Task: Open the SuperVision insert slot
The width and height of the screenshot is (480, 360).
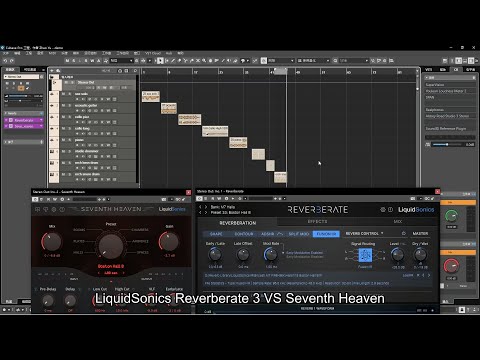Action: tap(450, 85)
